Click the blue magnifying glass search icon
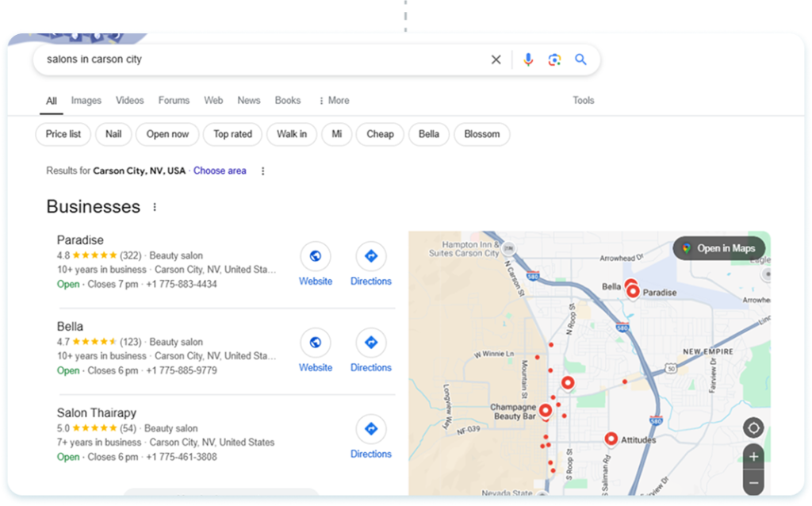The height and width of the screenshot is (506, 812). pyautogui.click(x=580, y=59)
